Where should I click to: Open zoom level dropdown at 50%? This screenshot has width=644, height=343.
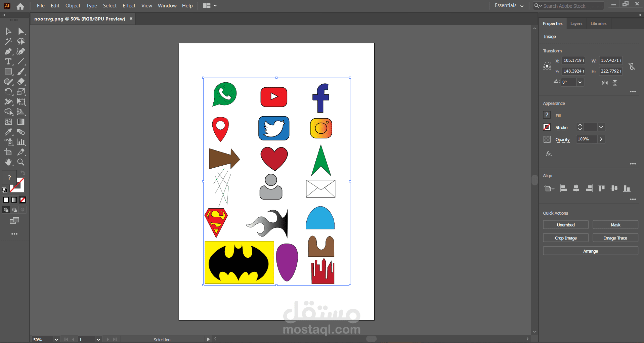[x=56, y=340]
